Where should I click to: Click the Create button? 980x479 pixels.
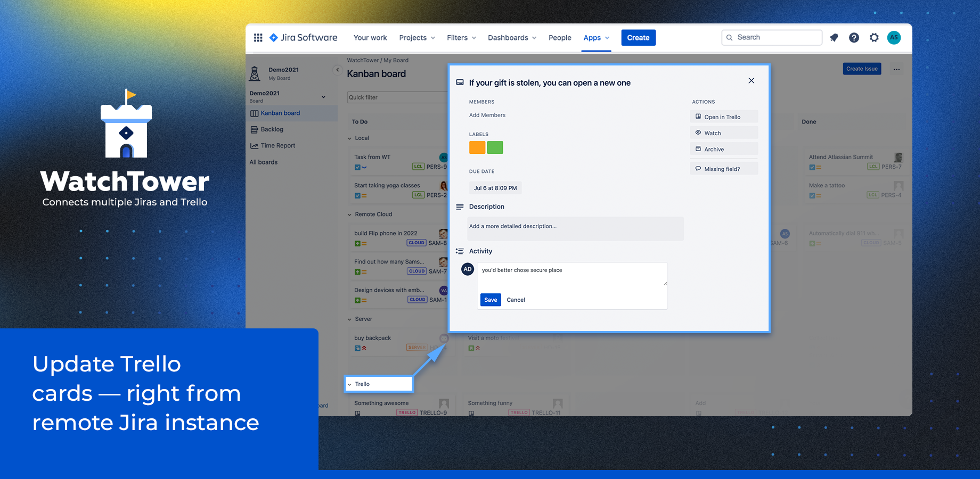[638, 38]
